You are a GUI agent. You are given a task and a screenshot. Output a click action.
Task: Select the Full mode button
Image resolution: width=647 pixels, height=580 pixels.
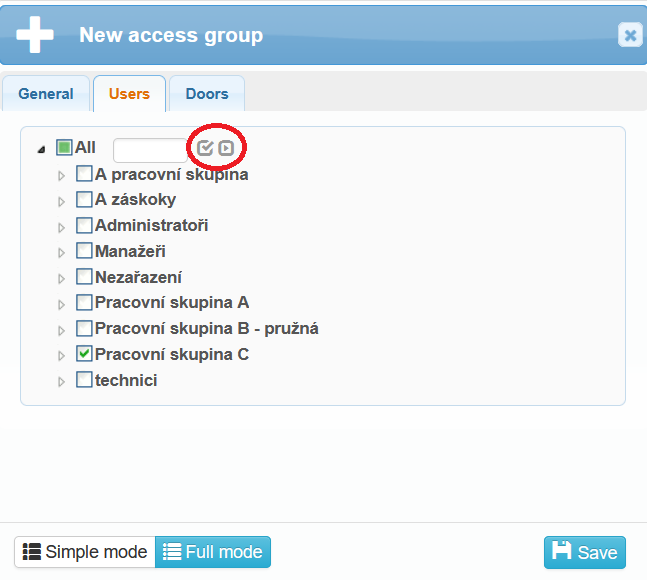click(213, 552)
